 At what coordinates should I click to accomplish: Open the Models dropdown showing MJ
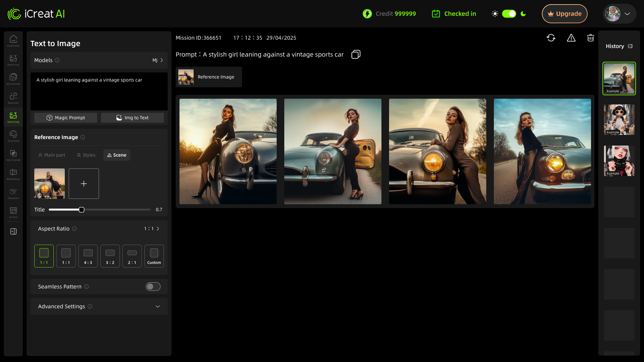coord(157,60)
